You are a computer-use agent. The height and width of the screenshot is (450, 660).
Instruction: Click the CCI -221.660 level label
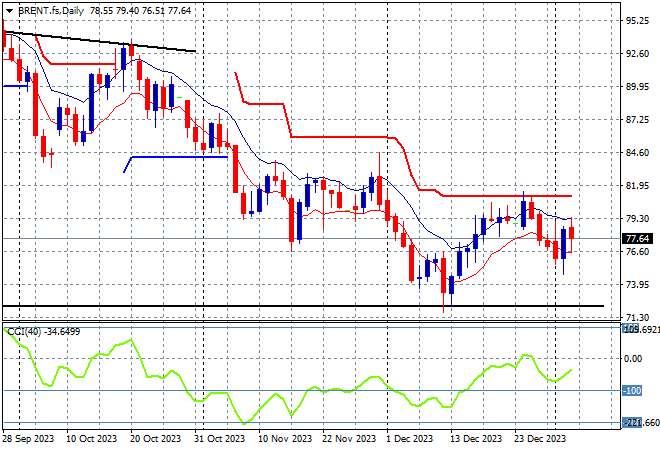641,423
